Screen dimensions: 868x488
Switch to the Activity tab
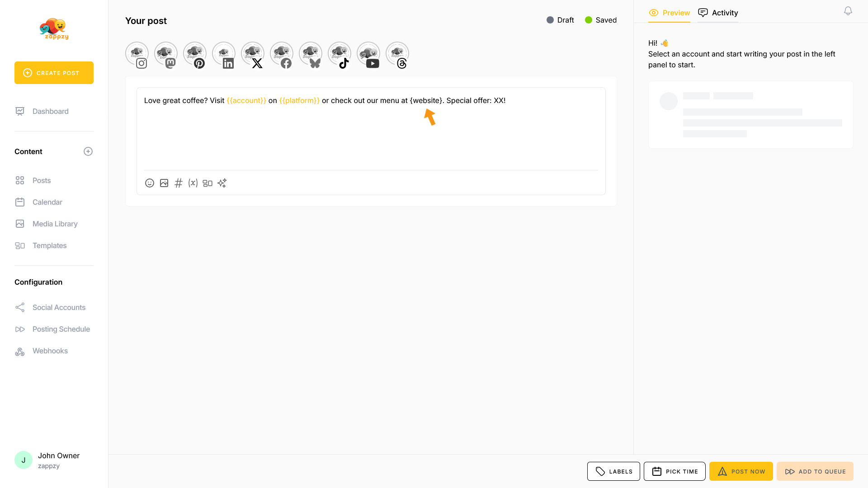pos(718,13)
